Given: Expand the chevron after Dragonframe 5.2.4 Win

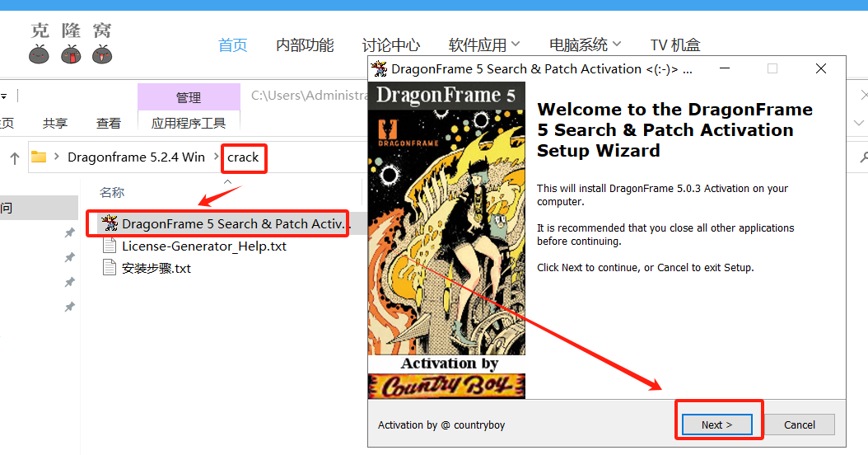Looking at the screenshot, I should 217,157.
